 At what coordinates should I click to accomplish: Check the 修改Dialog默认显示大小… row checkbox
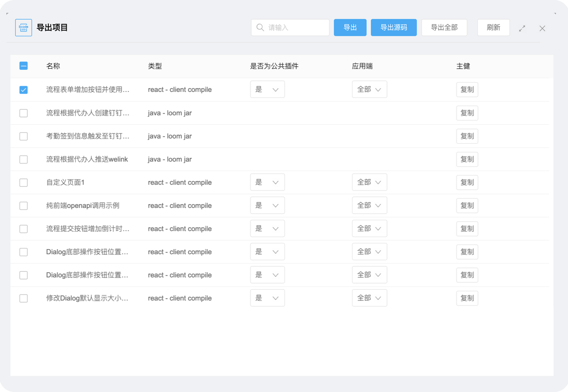coord(24,298)
